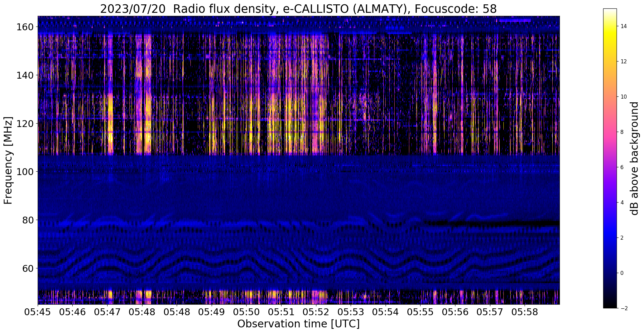Screen dimensions: 644x333
Task: Click the 05:52 time tick label
Action: [316, 312]
